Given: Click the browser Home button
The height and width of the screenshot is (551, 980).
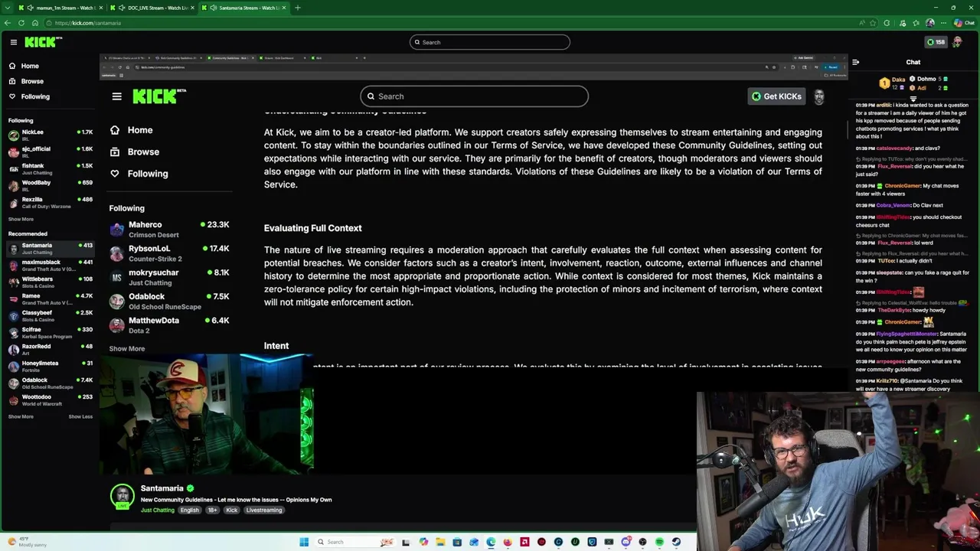Looking at the screenshot, I should 35,23.
